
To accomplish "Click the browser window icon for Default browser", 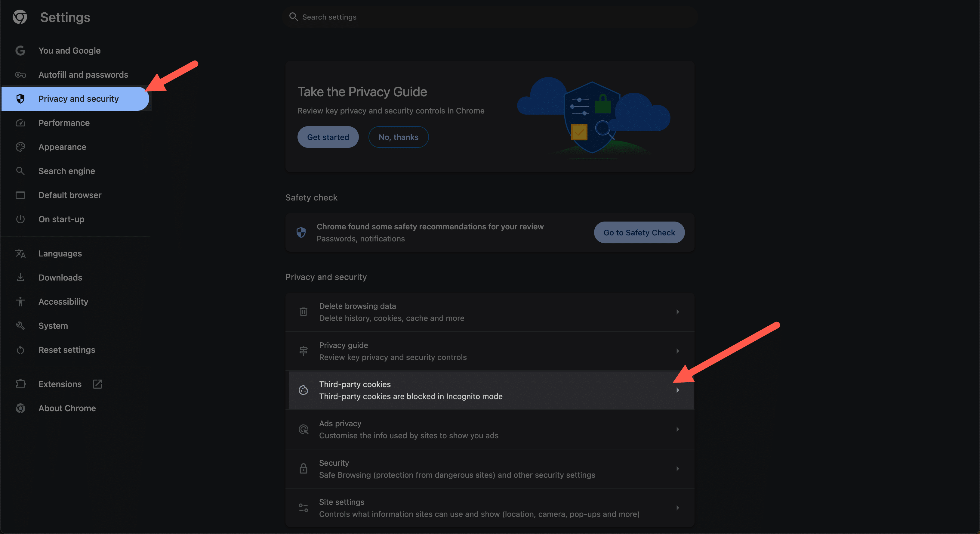I will click(x=20, y=195).
